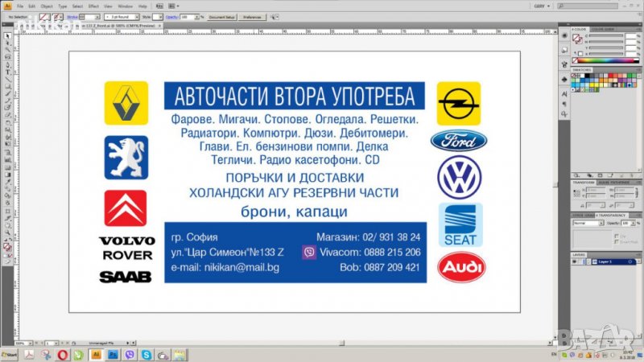Pick a color from the CMYK spectrum bar
Viewport: 644px width, 362px height.
pos(604,60)
